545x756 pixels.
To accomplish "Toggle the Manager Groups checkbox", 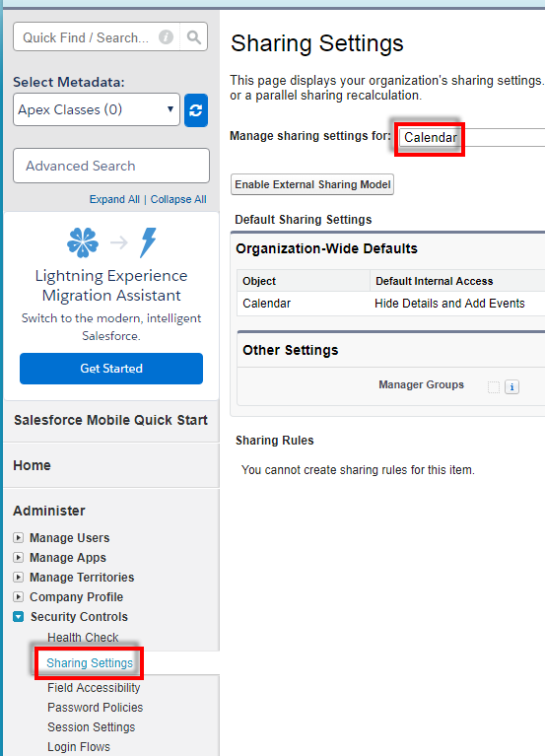I will pos(494,386).
